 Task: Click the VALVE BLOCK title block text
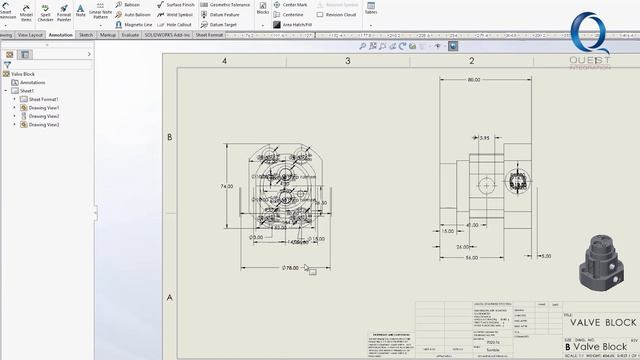coord(603,322)
